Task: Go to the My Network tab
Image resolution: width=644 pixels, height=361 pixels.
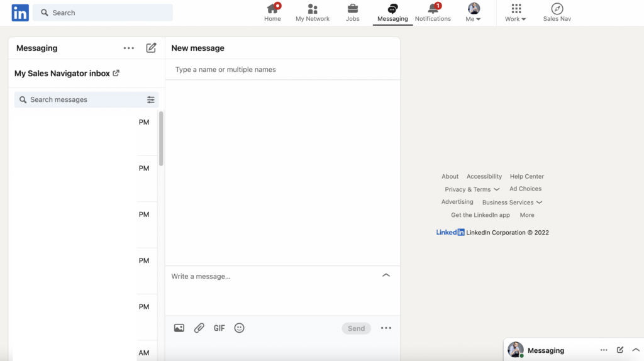Action: tap(313, 12)
